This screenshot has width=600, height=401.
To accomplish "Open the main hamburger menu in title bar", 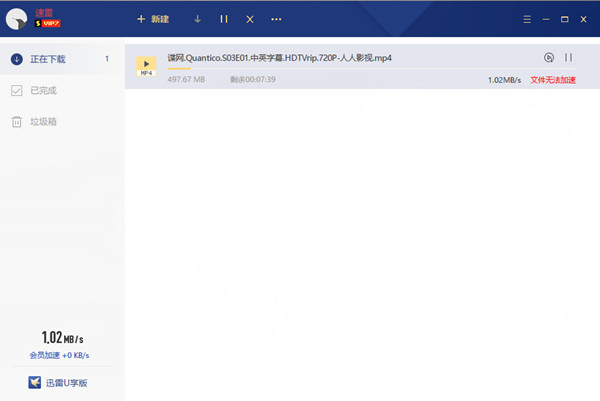I will point(527,19).
